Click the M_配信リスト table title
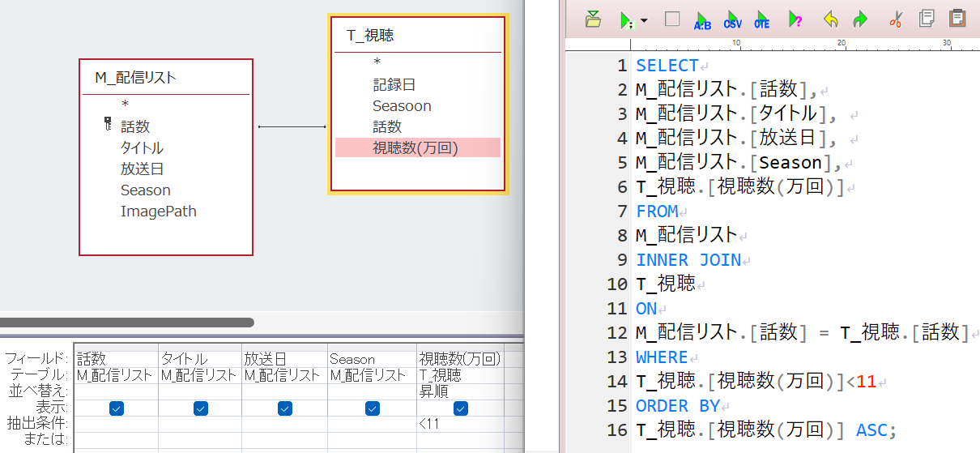 point(136,78)
